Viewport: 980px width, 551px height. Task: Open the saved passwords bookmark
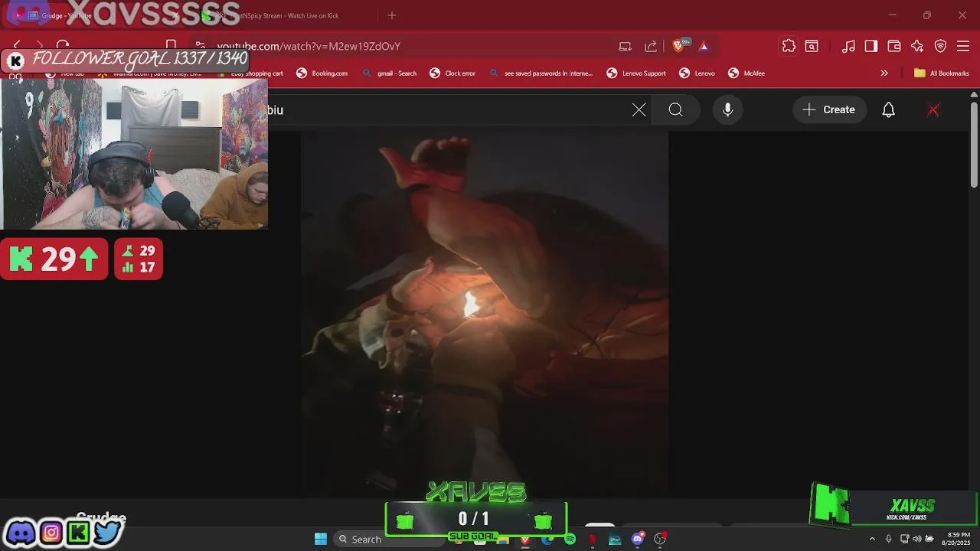click(541, 73)
